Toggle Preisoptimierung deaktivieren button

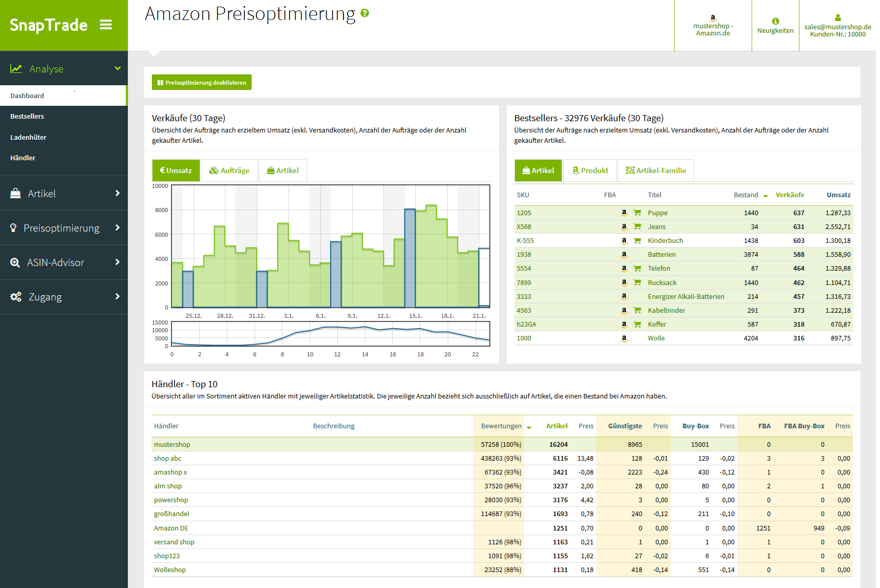(x=201, y=83)
